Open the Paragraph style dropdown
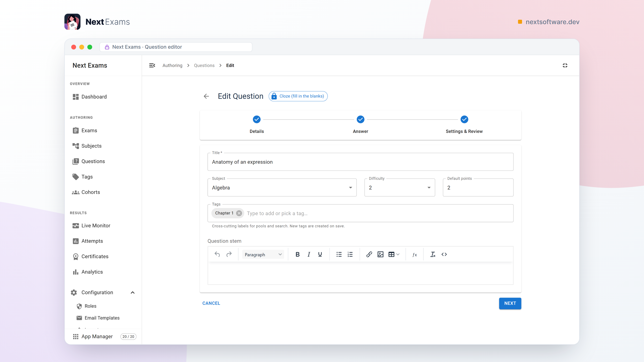Screen dimensions: 644x362 263,255
